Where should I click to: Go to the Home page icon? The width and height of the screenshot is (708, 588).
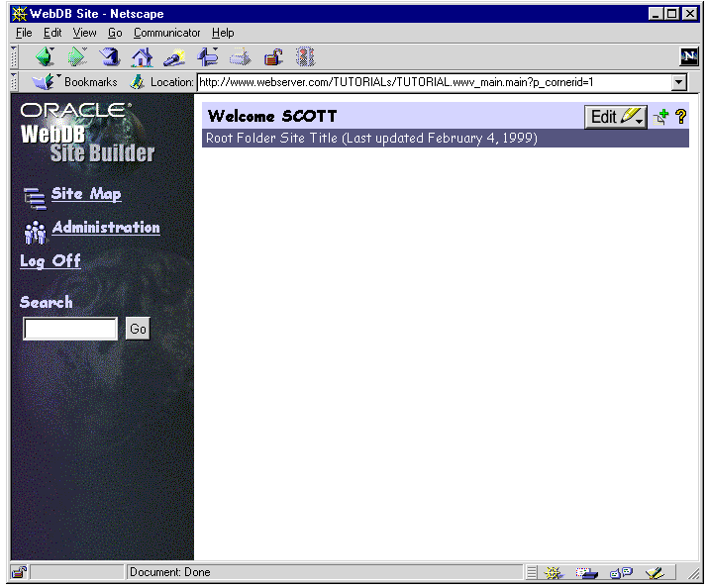[143, 57]
